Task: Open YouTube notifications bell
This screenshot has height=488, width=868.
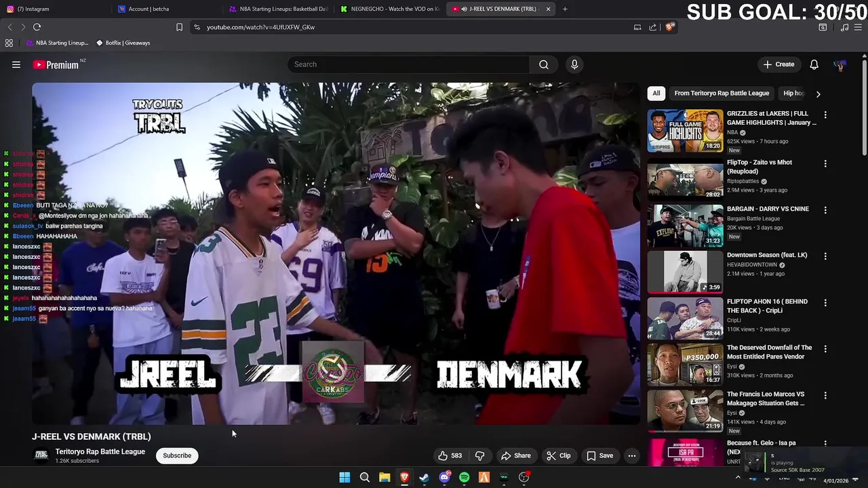Action: pyautogui.click(x=814, y=64)
